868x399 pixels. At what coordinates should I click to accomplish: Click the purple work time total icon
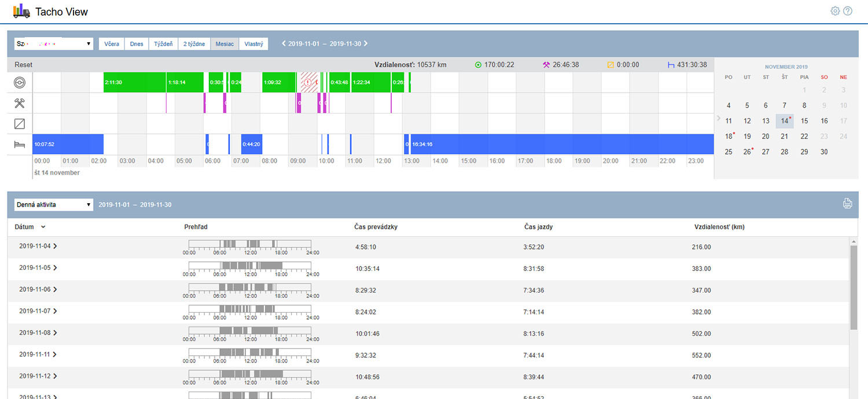click(x=546, y=65)
